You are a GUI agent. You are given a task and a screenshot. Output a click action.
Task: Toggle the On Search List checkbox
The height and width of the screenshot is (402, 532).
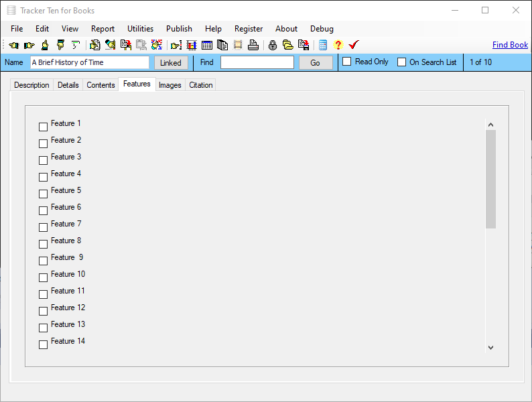pyautogui.click(x=401, y=62)
